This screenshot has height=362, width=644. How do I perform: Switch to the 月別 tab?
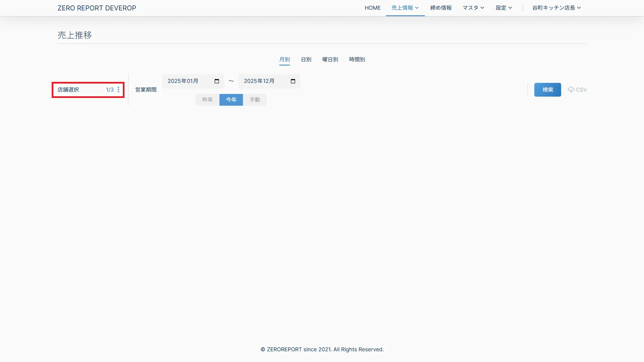(x=284, y=59)
